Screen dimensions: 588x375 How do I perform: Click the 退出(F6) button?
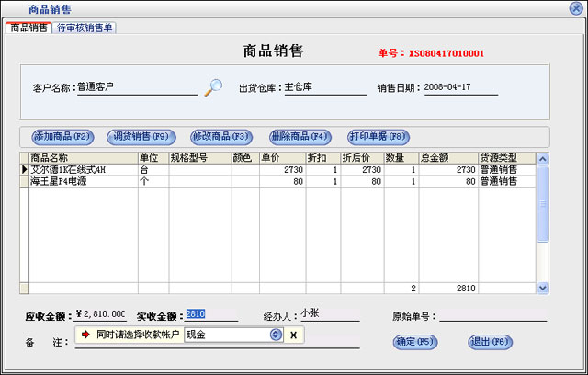click(490, 342)
